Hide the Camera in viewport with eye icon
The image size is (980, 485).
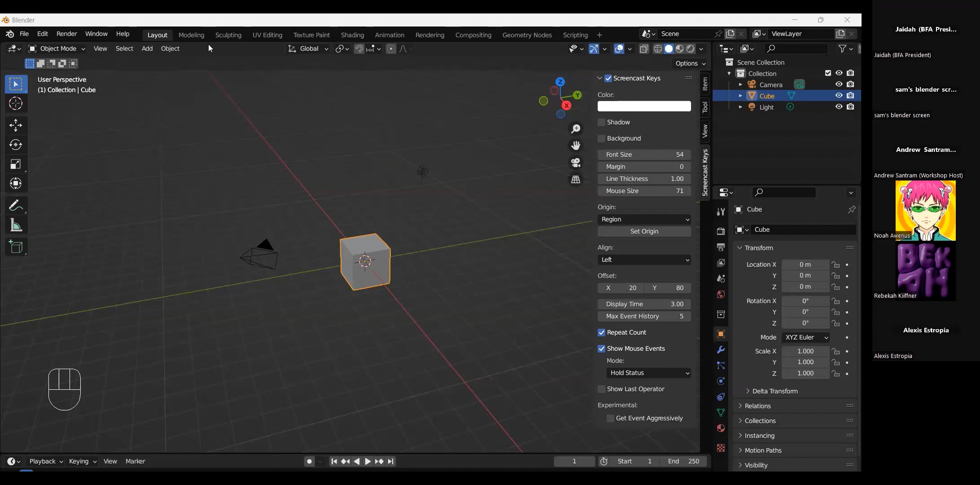pos(839,84)
